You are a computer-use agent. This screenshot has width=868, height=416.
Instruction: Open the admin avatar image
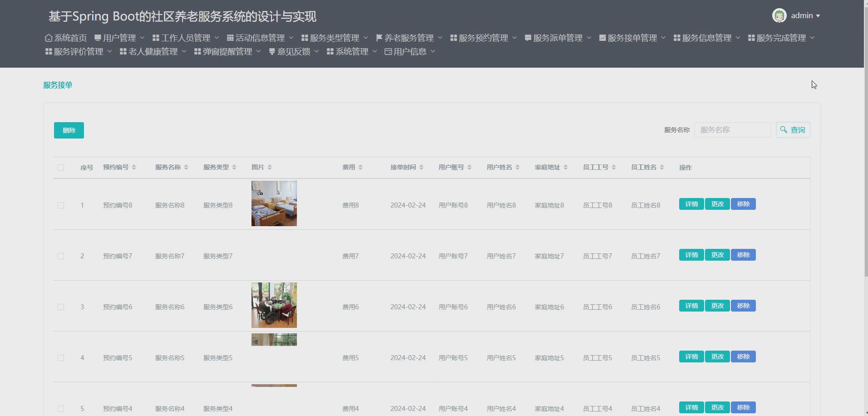(x=779, y=15)
